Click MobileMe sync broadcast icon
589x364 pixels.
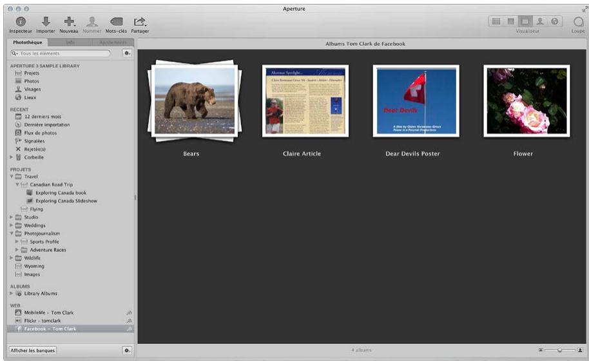(x=129, y=312)
